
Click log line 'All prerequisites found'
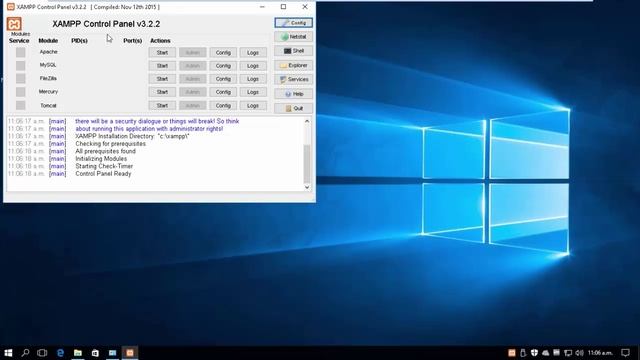coord(105,151)
